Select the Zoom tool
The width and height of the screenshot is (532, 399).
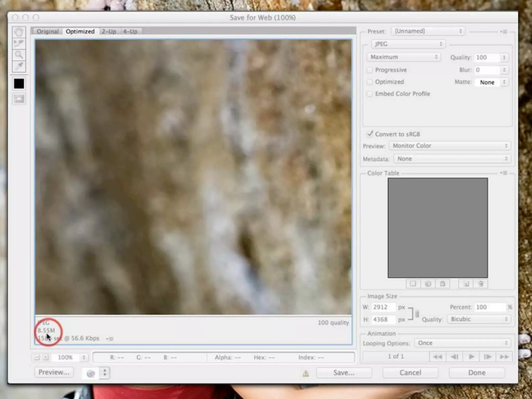click(19, 55)
